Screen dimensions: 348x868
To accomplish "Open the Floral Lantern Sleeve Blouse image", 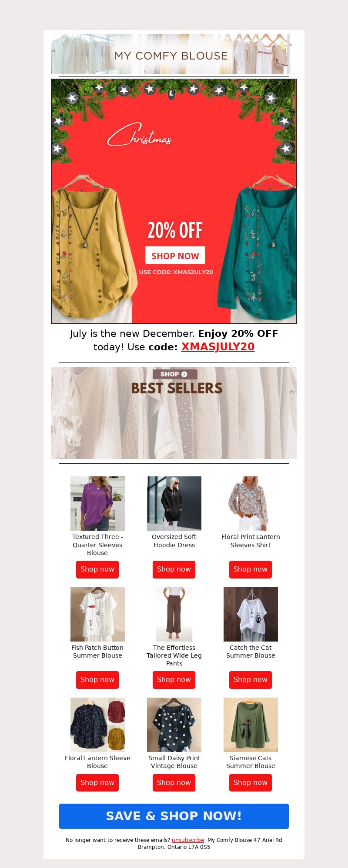I will (x=97, y=725).
